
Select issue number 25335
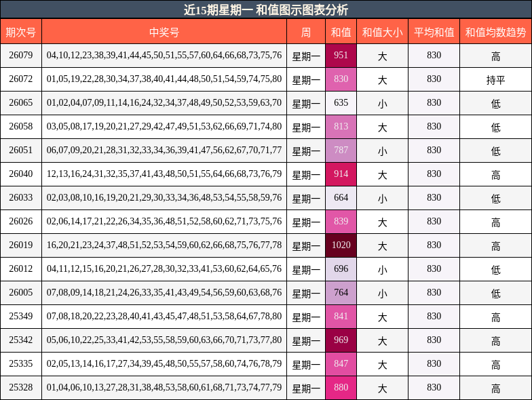20,363
